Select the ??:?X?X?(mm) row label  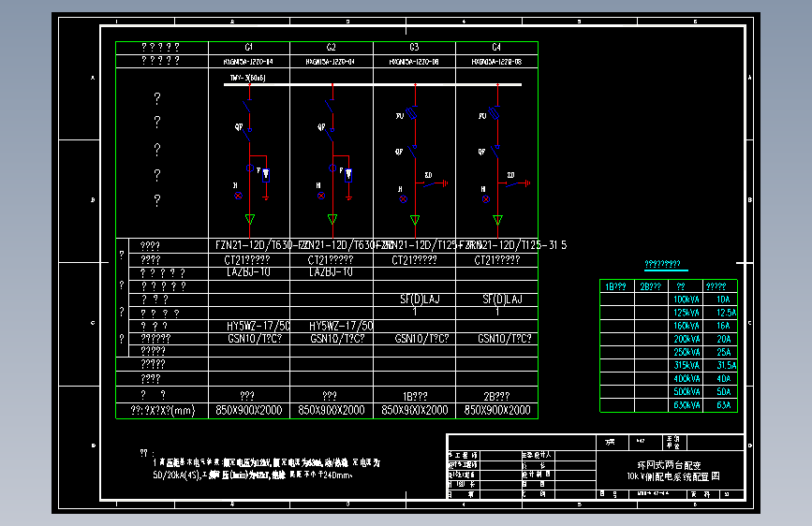click(x=163, y=411)
